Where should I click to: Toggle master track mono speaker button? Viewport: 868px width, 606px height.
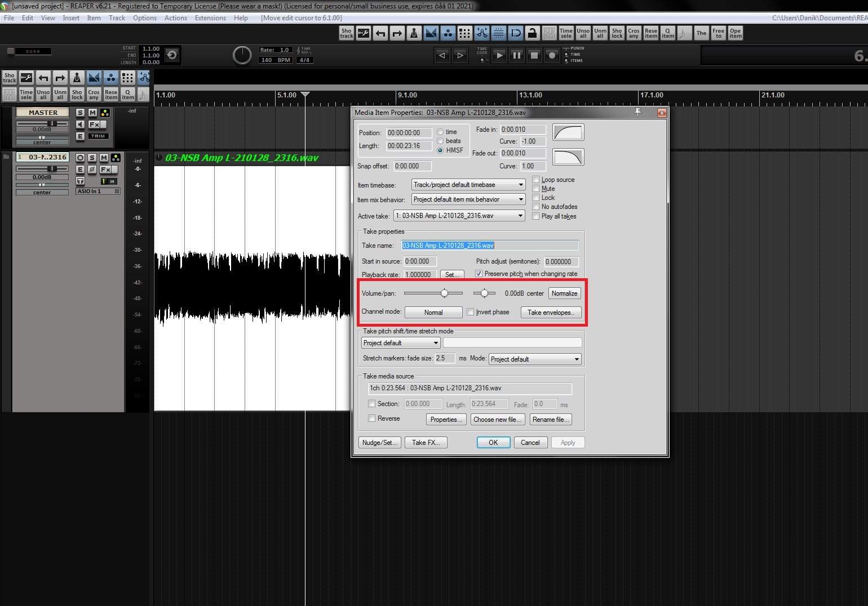pyautogui.click(x=80, y=124)
